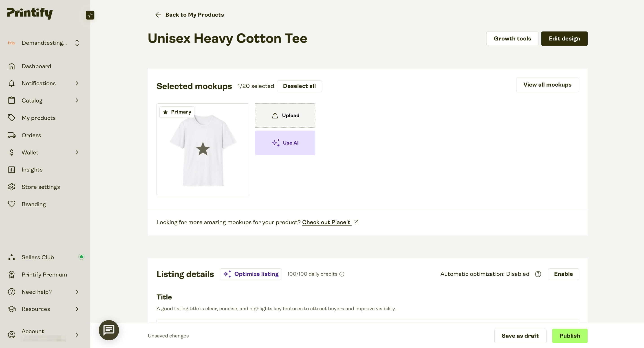Open the Check out Placeit link
644x348 pixels.
pyautogui.click(x=326, y=222)
